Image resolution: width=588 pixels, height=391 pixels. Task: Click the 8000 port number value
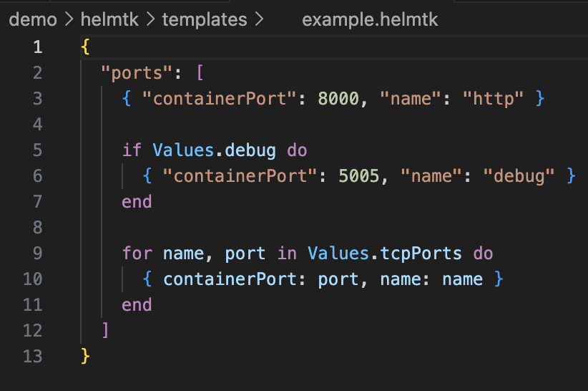point(338,99)
